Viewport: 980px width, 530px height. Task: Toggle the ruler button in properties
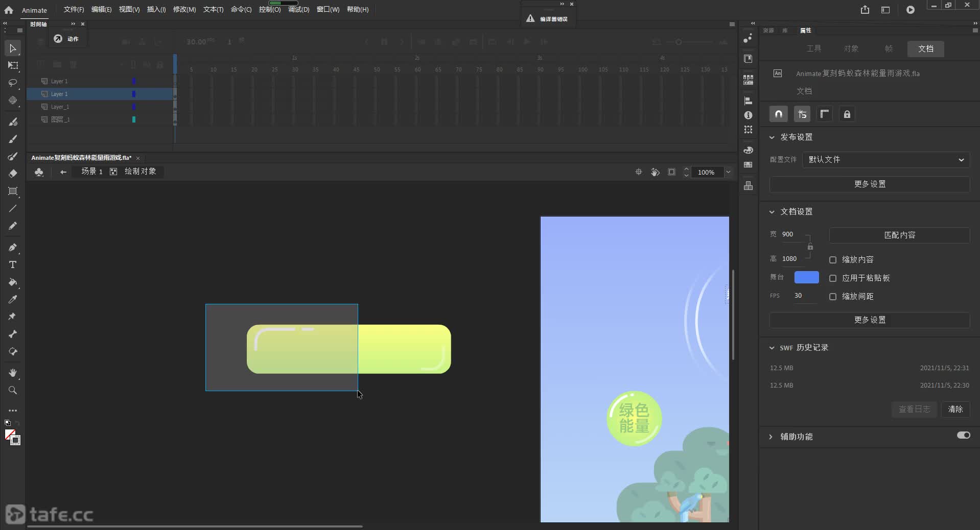(825, 114)
